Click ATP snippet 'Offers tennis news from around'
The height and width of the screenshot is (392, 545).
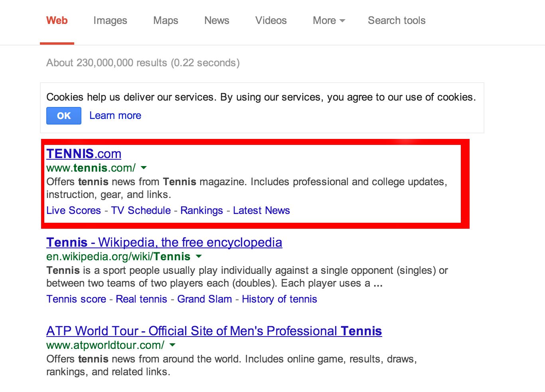pos(231,365)
